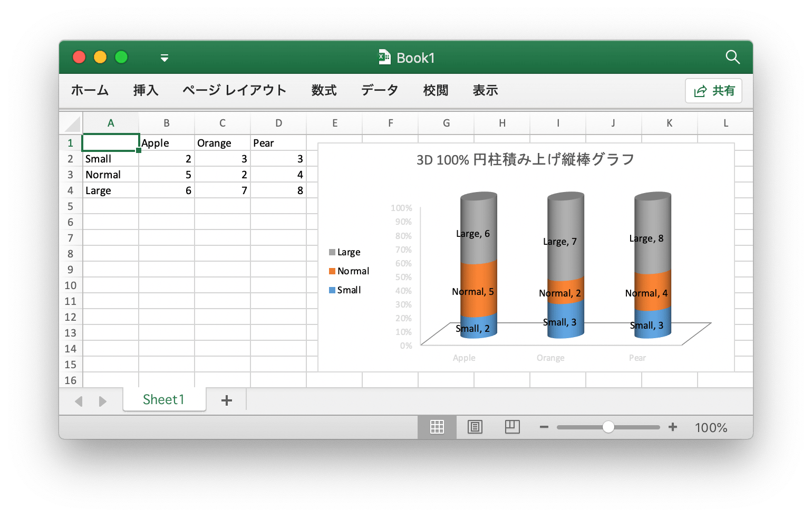Click the orange Normal legend swatch
The image size is (812, 517).
[x=332, y=271]
